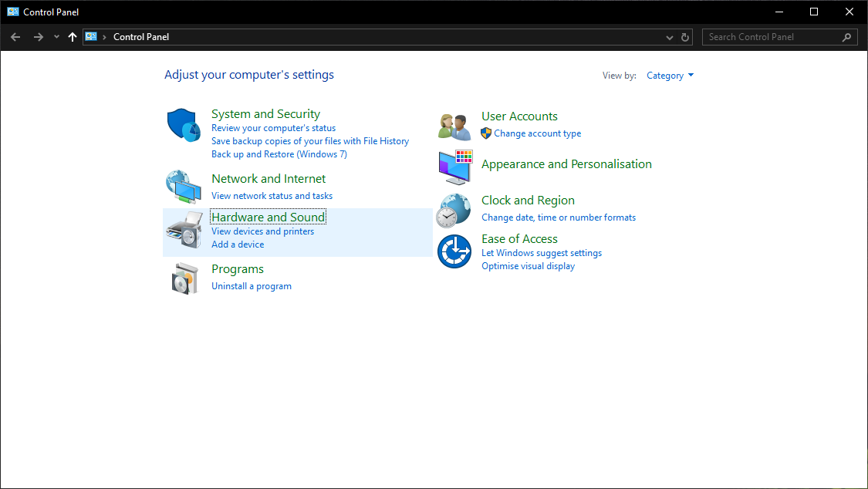Screen dimensions: 868x489
Task: Click the User Accounts people icon
Action: click(454, 125)
